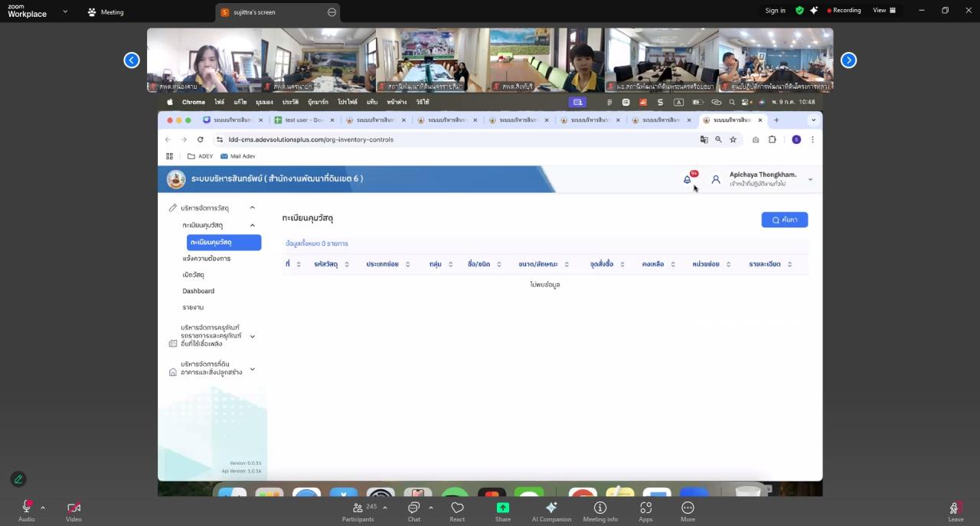Image resolution: width=980 pixels, height=526 pixels.
Task: Open the View layout dropdown
Action: pos(884,11)
